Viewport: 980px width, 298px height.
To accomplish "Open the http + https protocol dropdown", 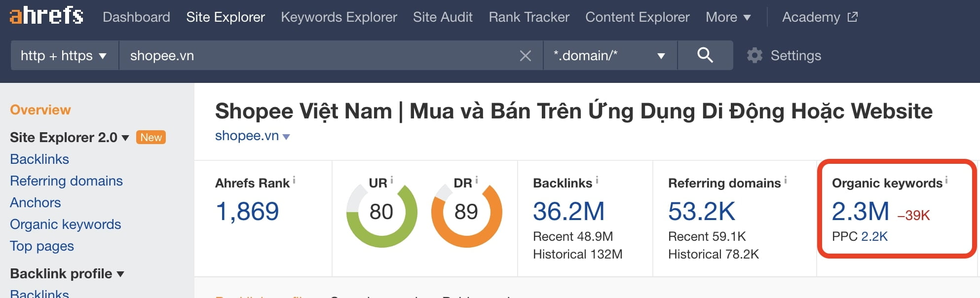I will pyautogui.click(x=64, y=55).
